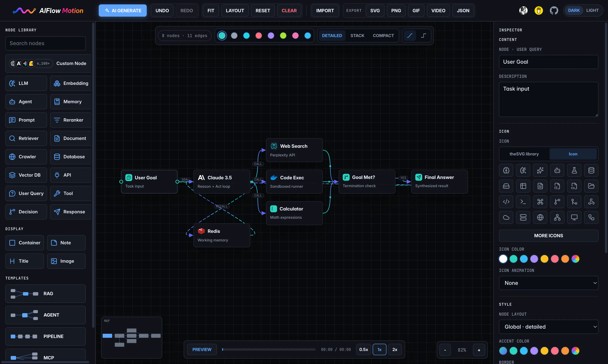Select the Claude 3.5 node on canvas

[x=222, y=182]
